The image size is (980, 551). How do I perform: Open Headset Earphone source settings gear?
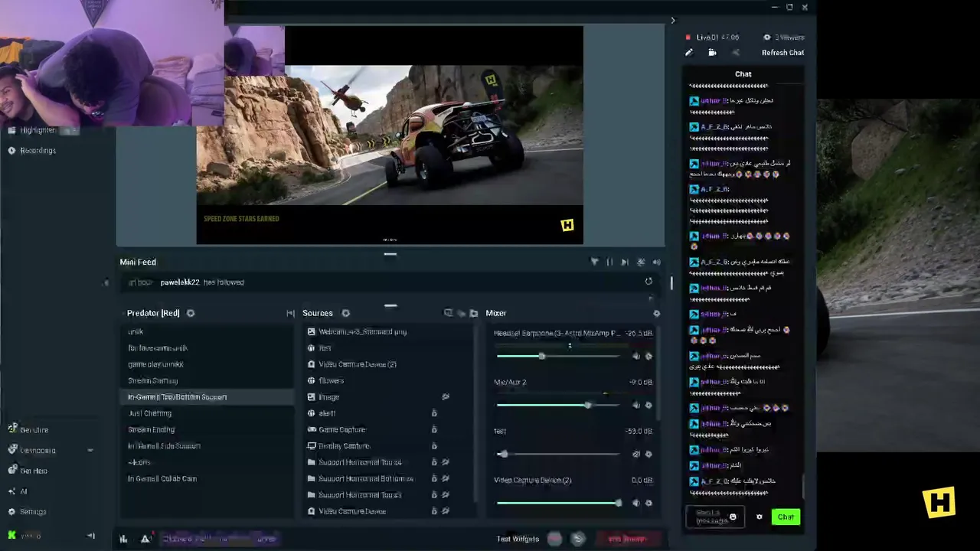coord(648,356)
